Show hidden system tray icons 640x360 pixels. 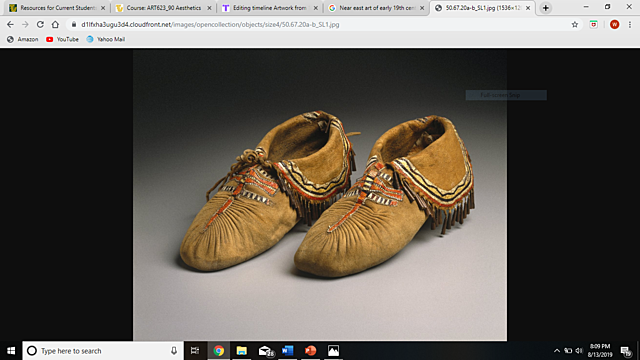click(557, 351)
